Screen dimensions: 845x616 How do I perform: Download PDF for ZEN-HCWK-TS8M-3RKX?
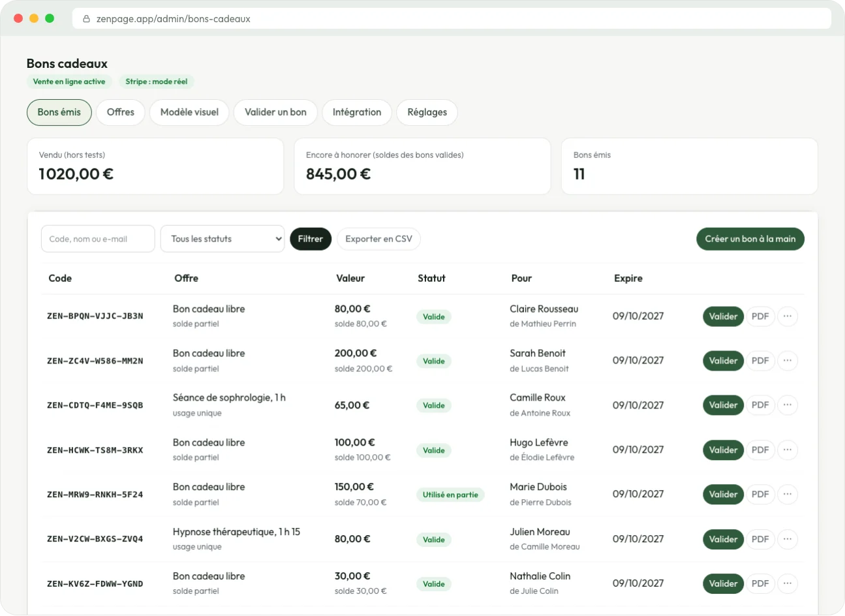pos(760,450)
